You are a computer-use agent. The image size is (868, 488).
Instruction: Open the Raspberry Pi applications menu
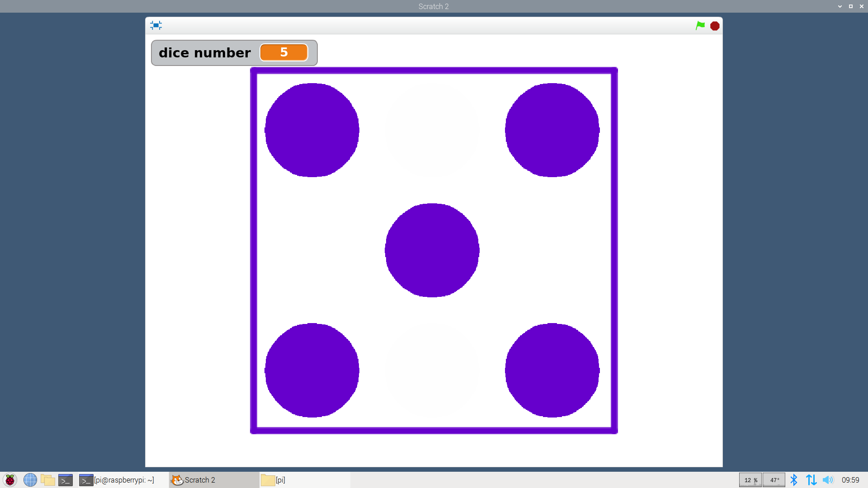[9, 480]
